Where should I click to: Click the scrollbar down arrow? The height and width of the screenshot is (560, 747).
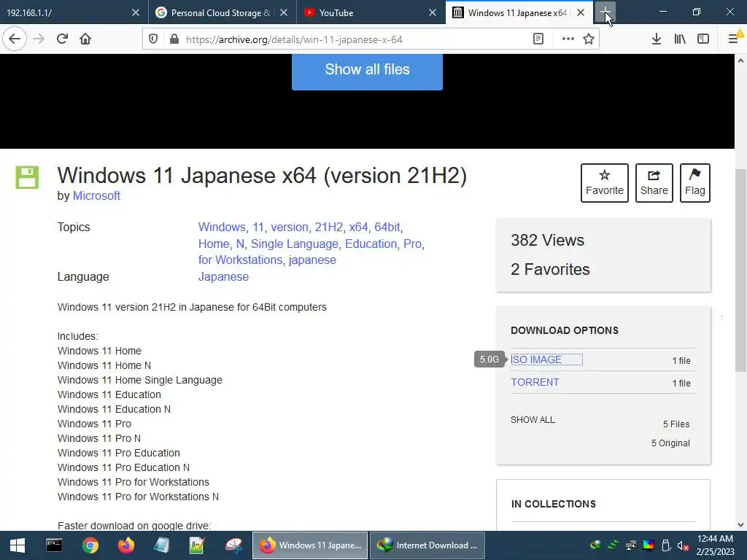pyautogui.click(x=740, y=525)
